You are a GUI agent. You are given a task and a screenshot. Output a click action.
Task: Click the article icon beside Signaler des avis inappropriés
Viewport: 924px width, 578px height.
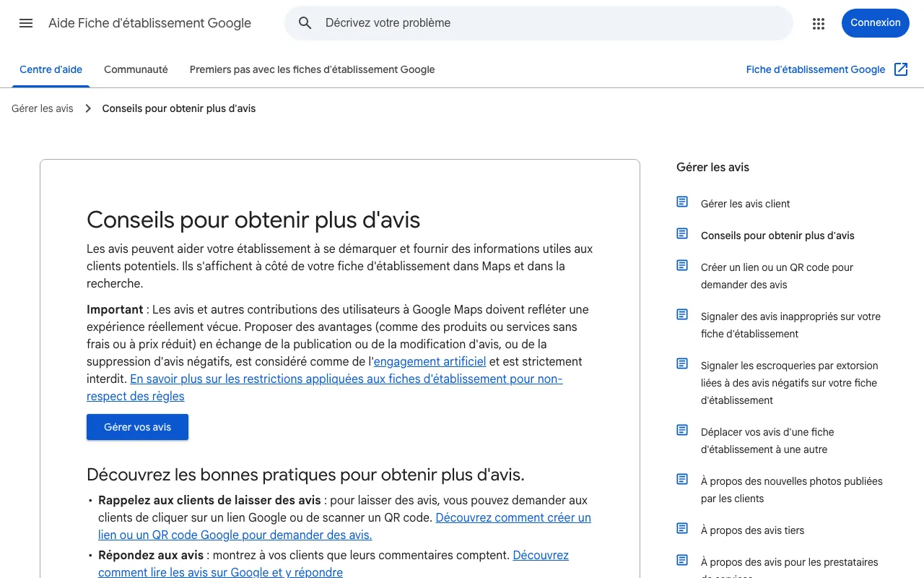click(x=682, y=314)
